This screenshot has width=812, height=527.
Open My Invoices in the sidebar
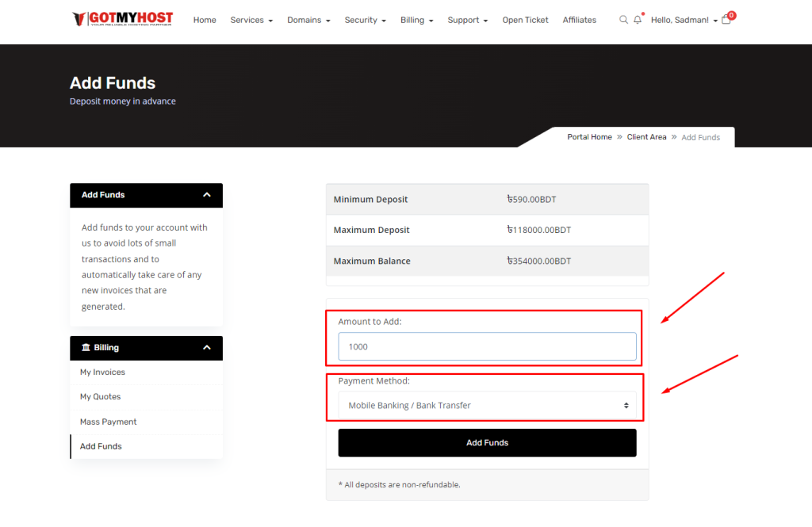click(102, 372)
